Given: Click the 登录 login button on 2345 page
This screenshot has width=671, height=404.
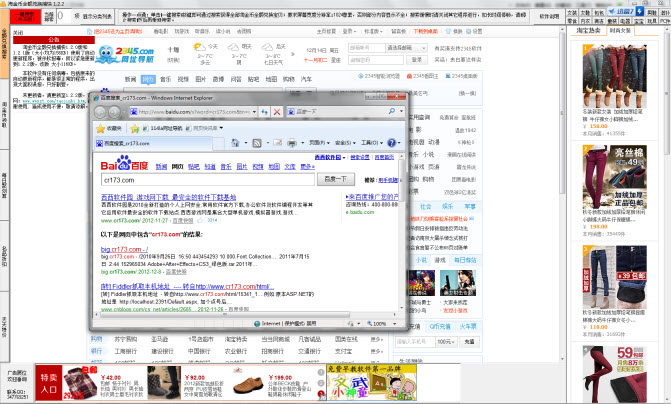Looking at the screenshot, I should (417, 60).
